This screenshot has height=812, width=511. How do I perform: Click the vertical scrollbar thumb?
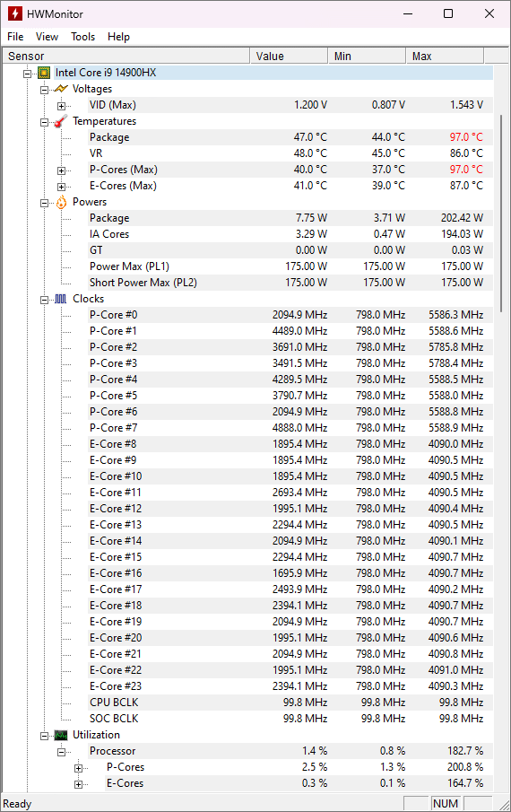click(501, 214)
